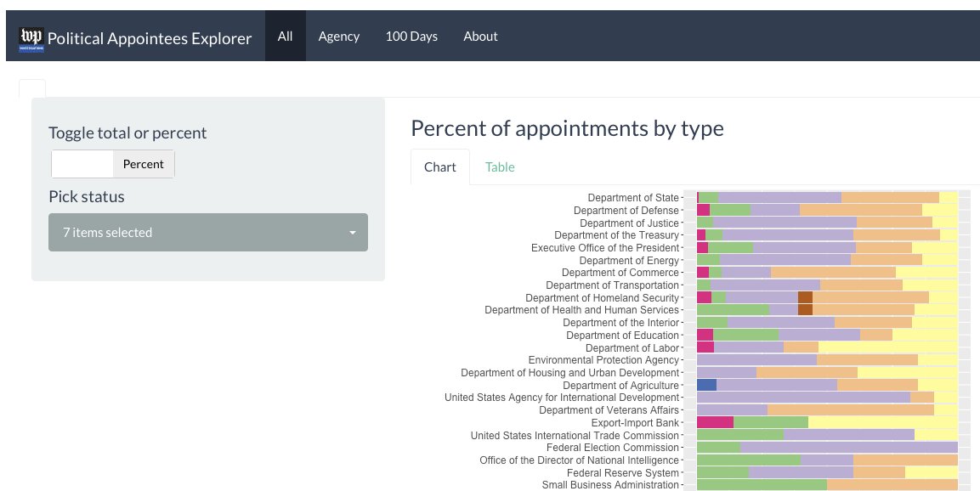Click pink segment in Export-Import Bank bar
The image size is (980, 491).
[715, 422]
